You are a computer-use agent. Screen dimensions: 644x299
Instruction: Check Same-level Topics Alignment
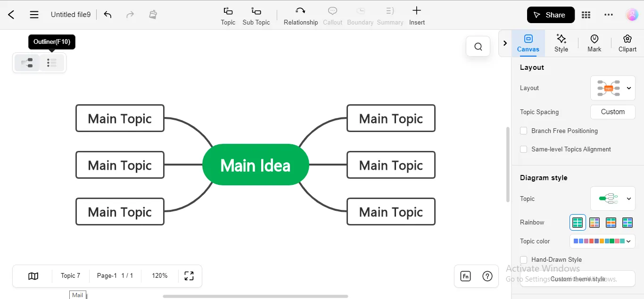click(523, 149)
